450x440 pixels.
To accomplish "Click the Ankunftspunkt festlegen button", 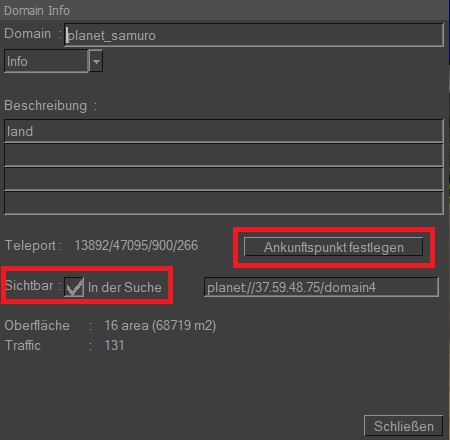I will tap(333, 247).
